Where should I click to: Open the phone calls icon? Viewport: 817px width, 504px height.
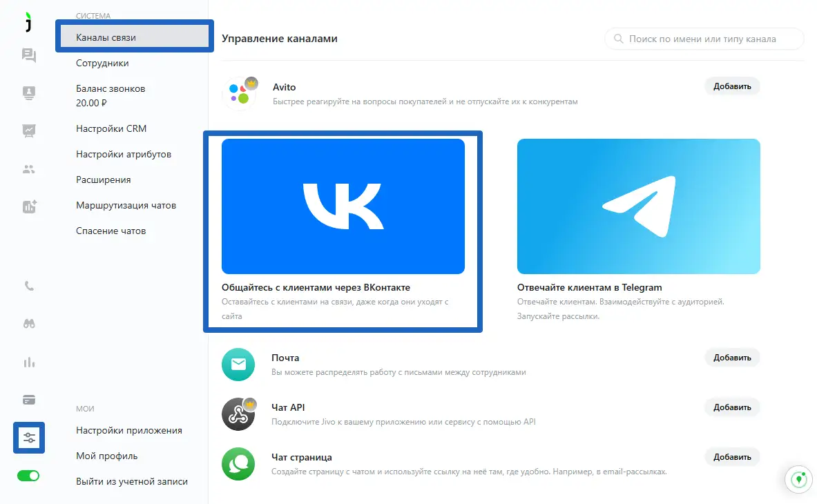(29, 286)
